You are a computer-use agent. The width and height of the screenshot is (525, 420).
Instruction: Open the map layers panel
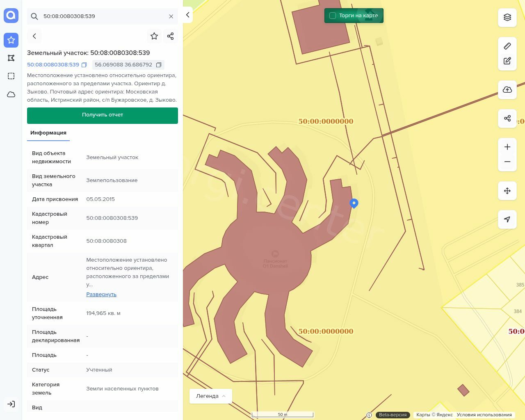point(507,17)
